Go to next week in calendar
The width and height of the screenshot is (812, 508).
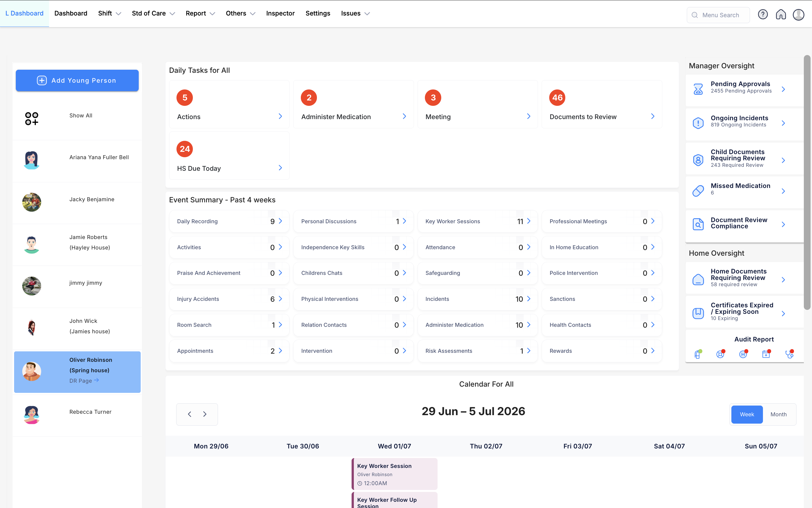tap(205, 414)
